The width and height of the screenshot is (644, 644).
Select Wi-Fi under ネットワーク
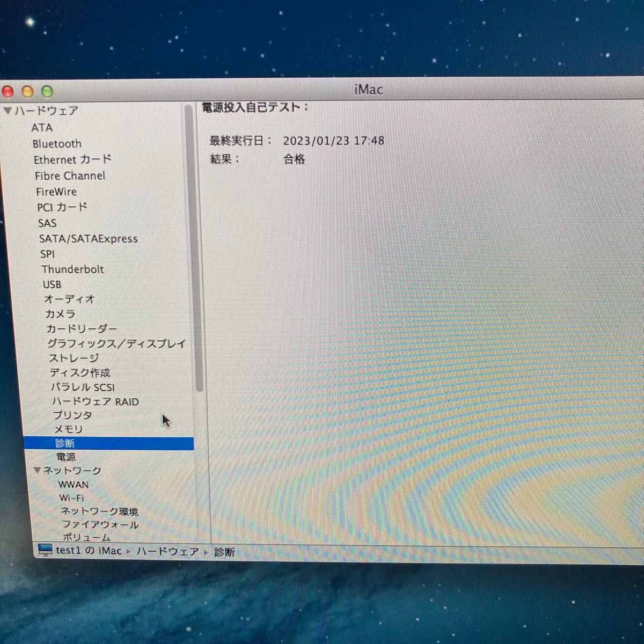click(x=71, y=498)
